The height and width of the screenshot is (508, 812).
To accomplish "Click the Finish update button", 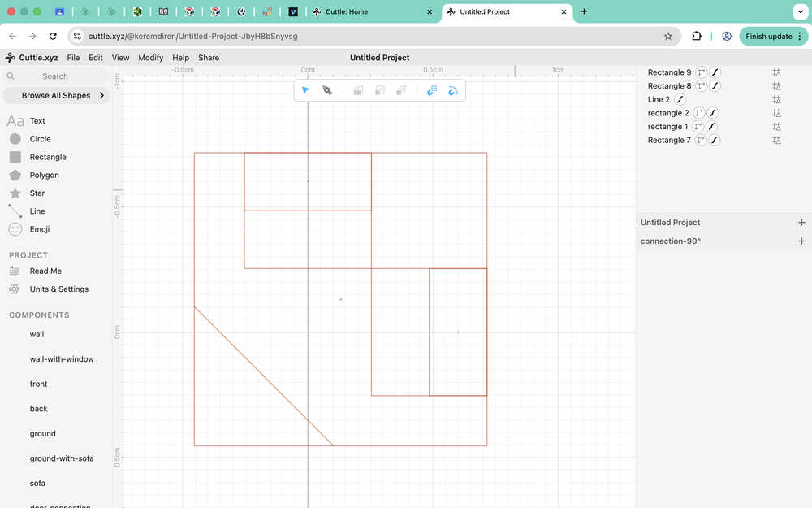I will coord(768,37).
